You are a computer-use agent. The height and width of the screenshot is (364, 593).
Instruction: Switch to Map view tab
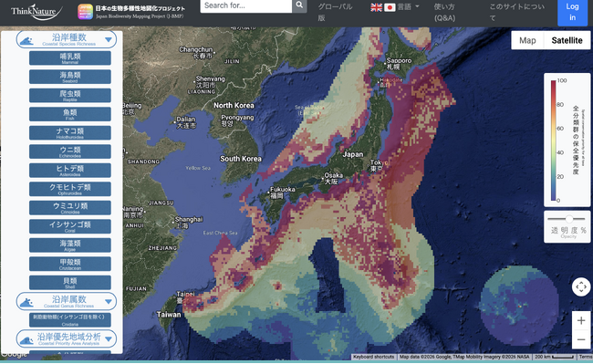[x=527, y=40]
